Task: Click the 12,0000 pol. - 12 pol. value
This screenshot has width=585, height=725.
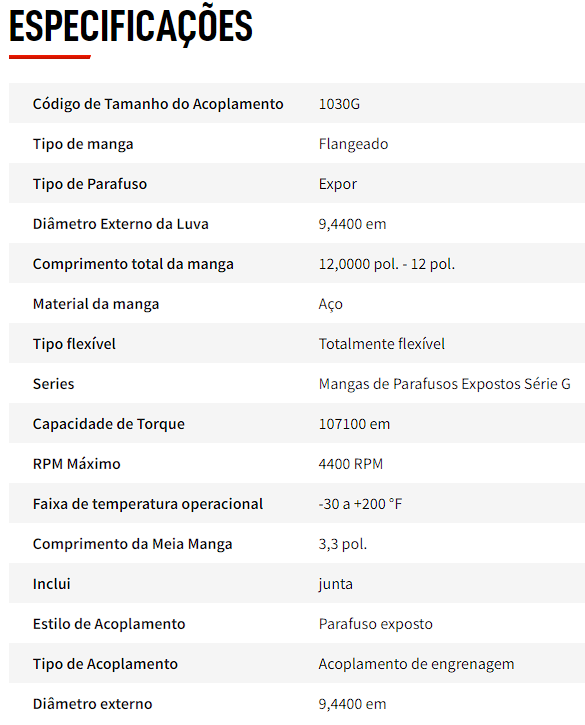Action: [387, 264]
